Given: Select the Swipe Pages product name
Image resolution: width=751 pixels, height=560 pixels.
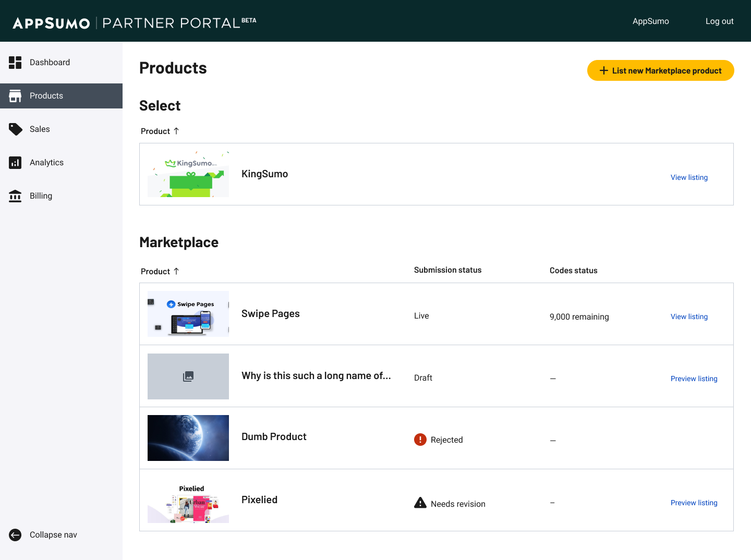Looking at the screenshot, I should tap(271, 314).
